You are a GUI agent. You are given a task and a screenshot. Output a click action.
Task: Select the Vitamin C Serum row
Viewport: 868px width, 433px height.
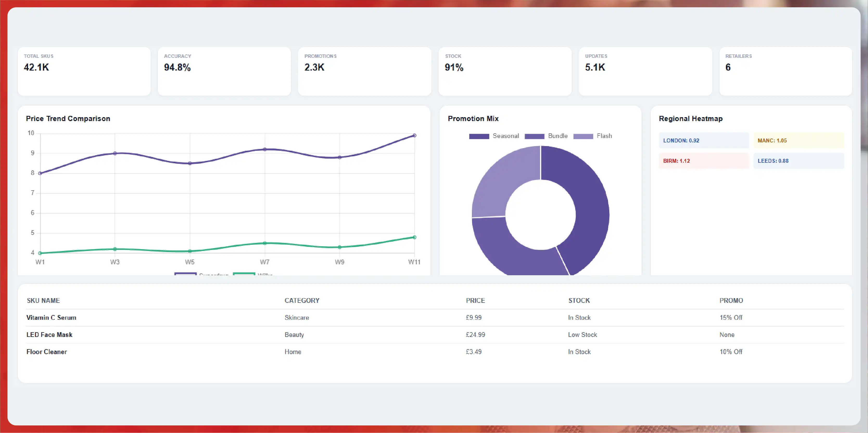[435, 318]
